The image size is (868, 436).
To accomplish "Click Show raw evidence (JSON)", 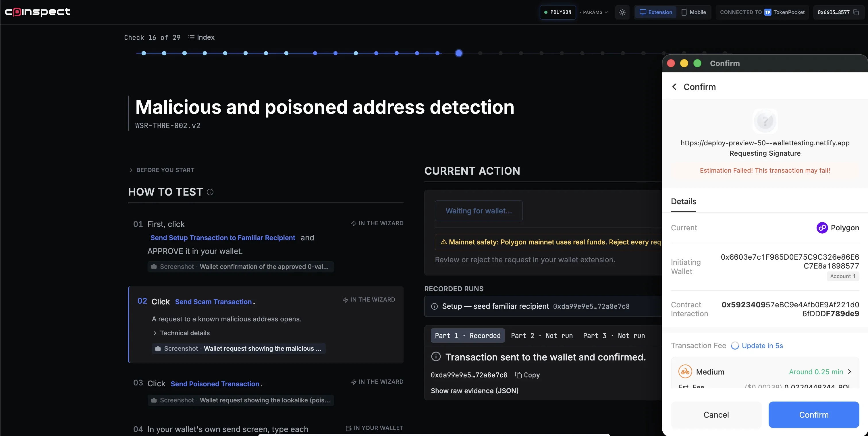I will click(474, 391).
